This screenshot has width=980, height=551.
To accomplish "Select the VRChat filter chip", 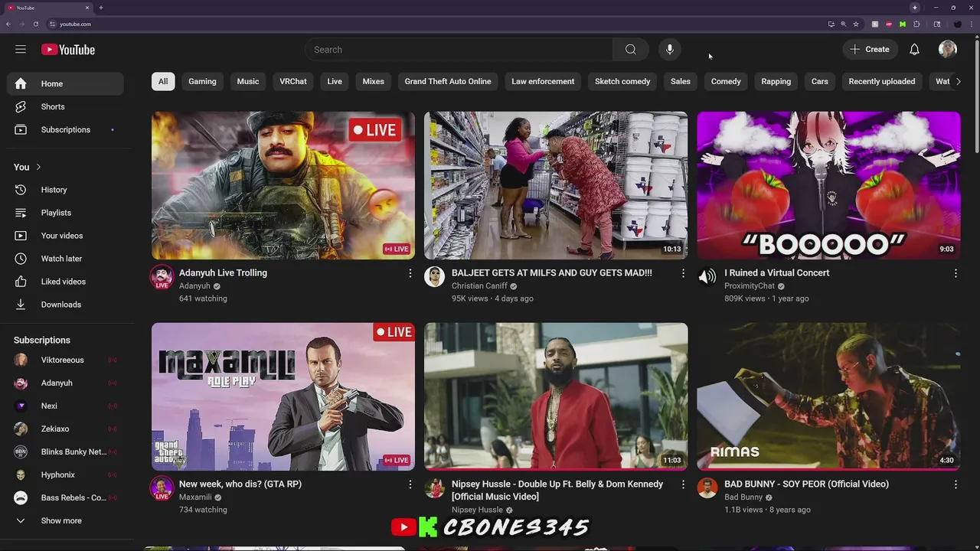I will click(x=293, y=81).
